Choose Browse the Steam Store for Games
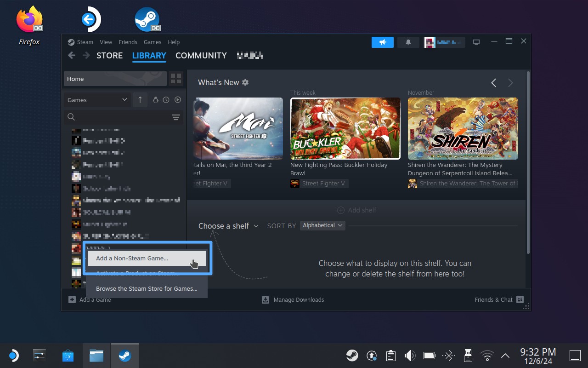The height and width of the screenshot is (368, 588). 147,289
